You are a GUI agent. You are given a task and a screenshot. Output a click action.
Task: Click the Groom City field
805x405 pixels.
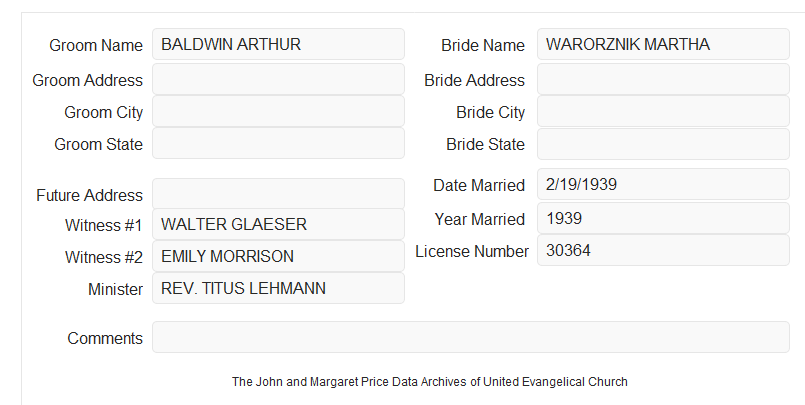pos(278,111)
